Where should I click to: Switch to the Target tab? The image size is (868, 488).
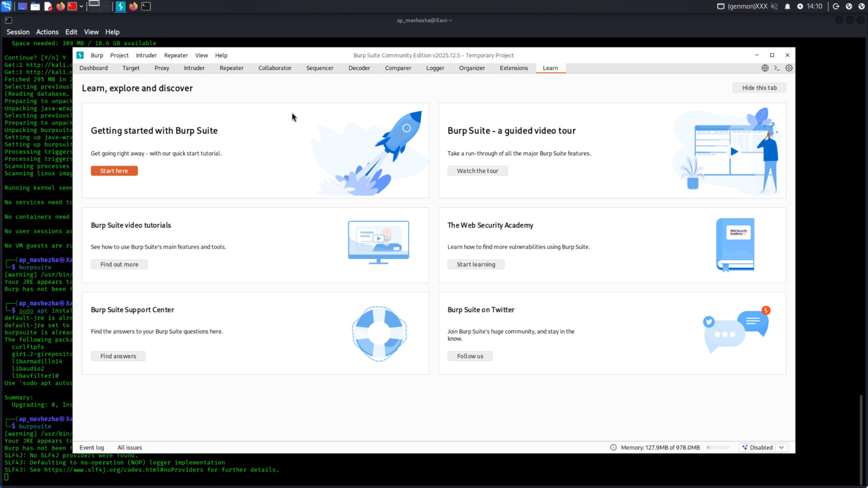pos(131,68)
